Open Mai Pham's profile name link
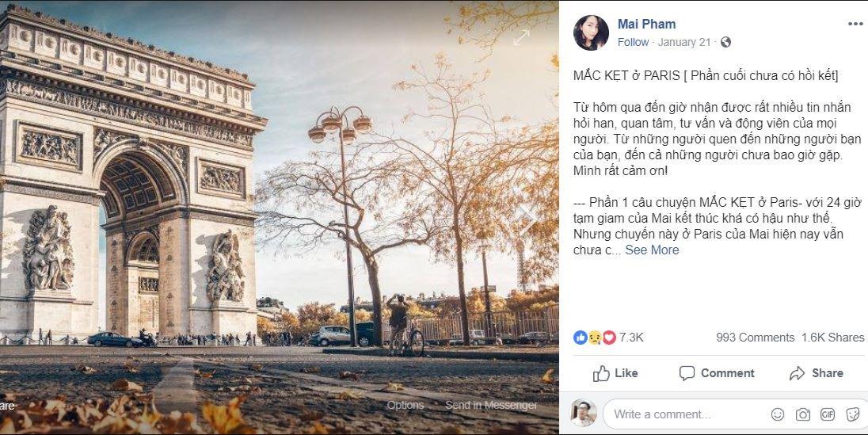868x435 pixels. coord(646,24)
